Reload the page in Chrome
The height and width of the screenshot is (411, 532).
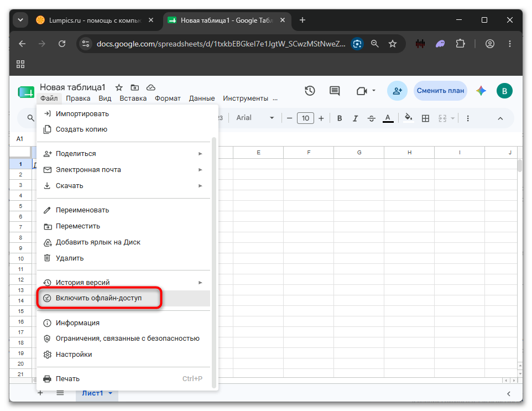[x=62, y=44]
